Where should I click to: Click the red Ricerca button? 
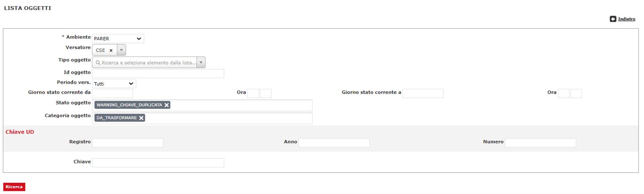[14, 187]
